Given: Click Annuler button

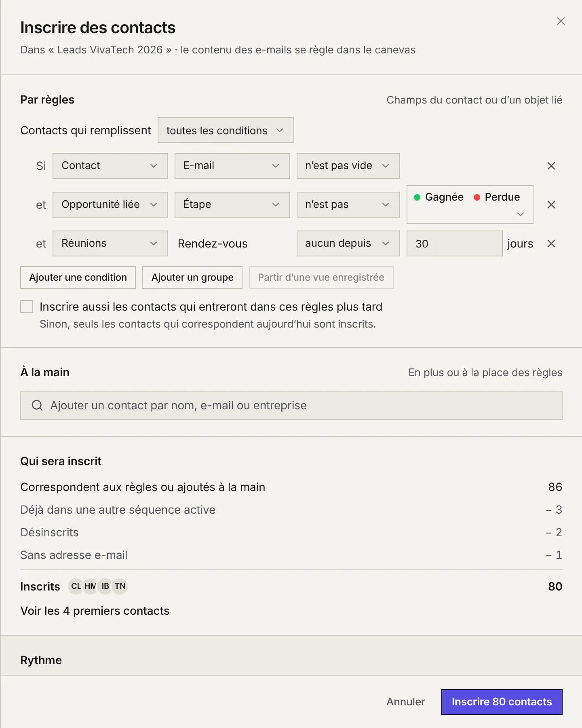Looking at the screenshot, I should pos(405,702).
